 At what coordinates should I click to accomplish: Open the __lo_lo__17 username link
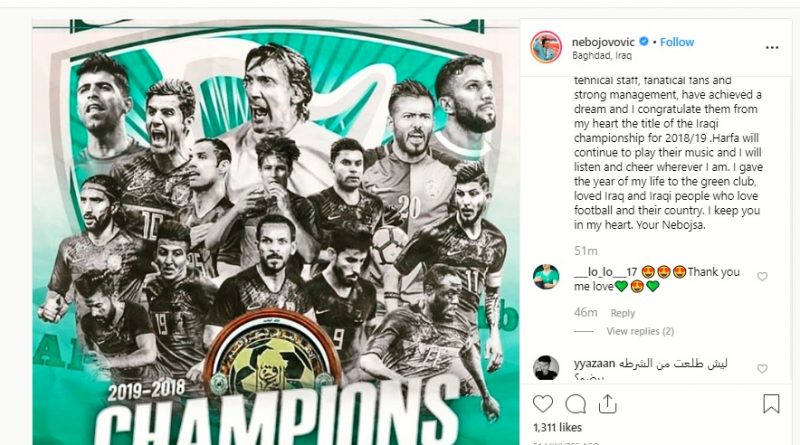click(x=605, y=272)
